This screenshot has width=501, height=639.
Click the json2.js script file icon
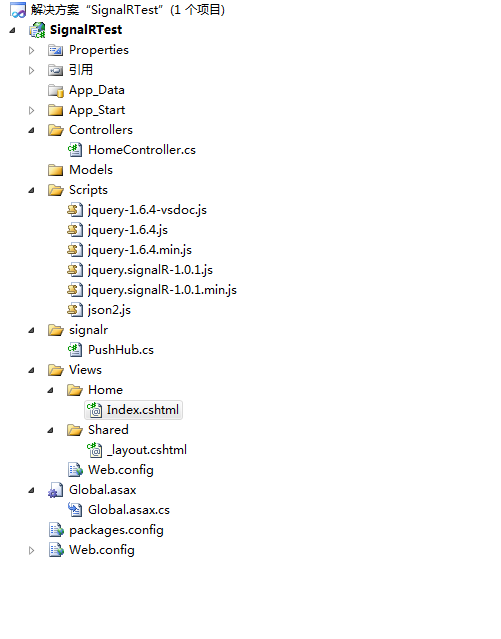coord(75,310)
